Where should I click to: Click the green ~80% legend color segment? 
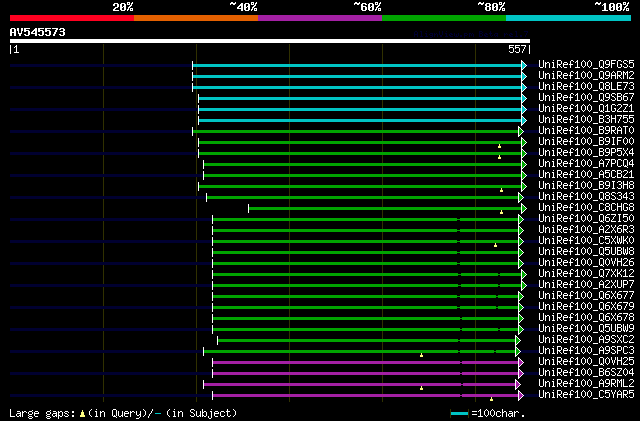pos(444,18)
